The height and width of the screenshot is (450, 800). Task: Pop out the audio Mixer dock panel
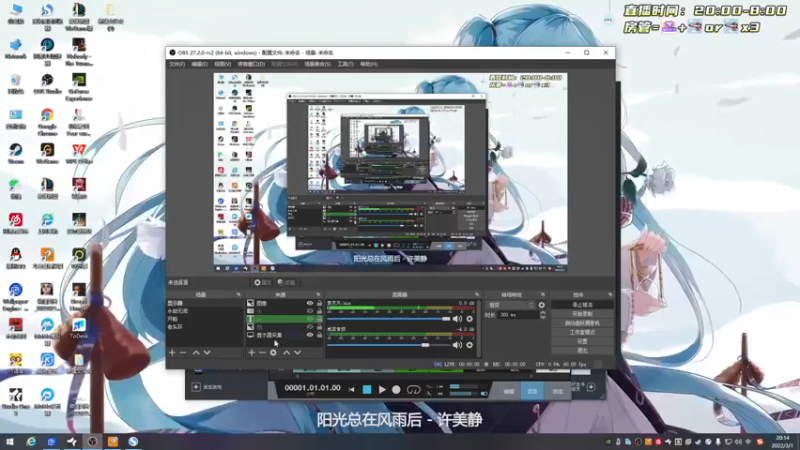pyautogui.click(x=477, y=295)
